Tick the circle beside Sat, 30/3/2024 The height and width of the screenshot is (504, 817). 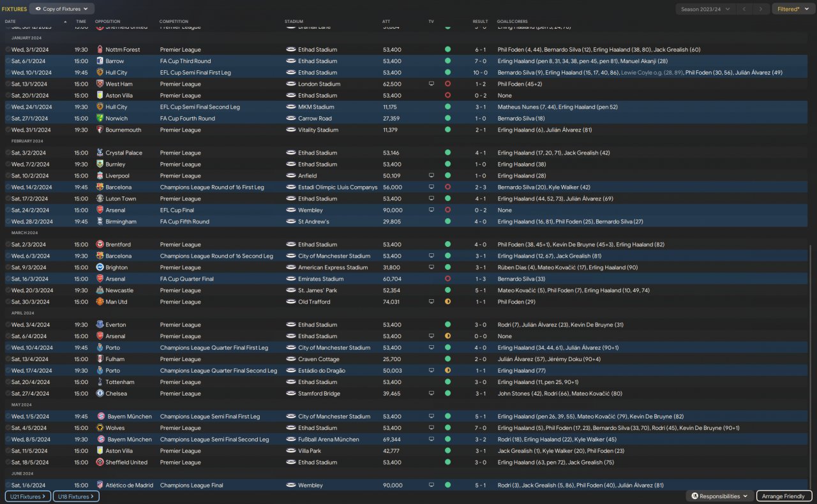(8, 302)
